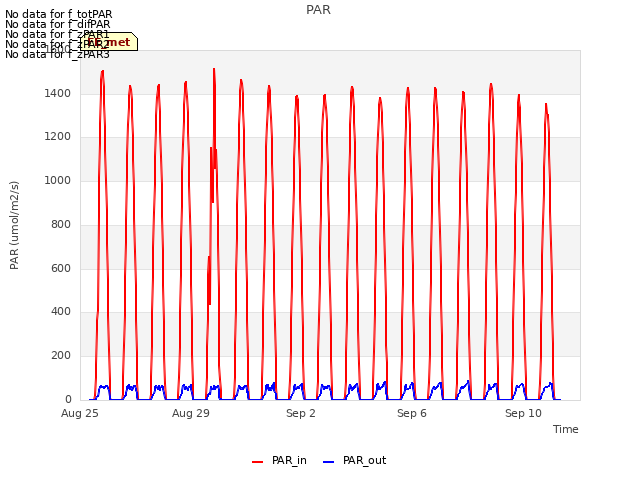Click the 0 y-axis tick label
Viewport: 640px width, 480px height.
[x=68, y=399]
